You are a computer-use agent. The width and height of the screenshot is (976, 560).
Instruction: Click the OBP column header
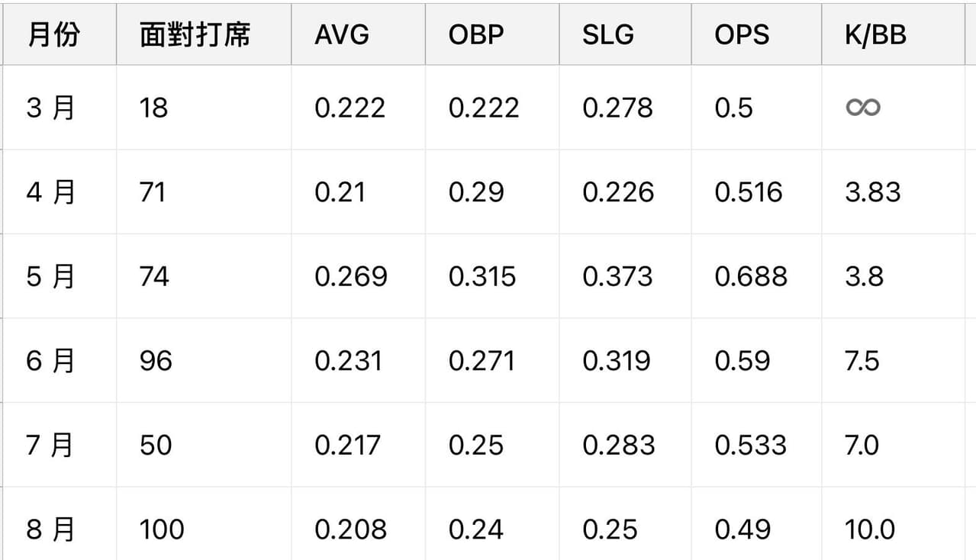coord(492,35)
